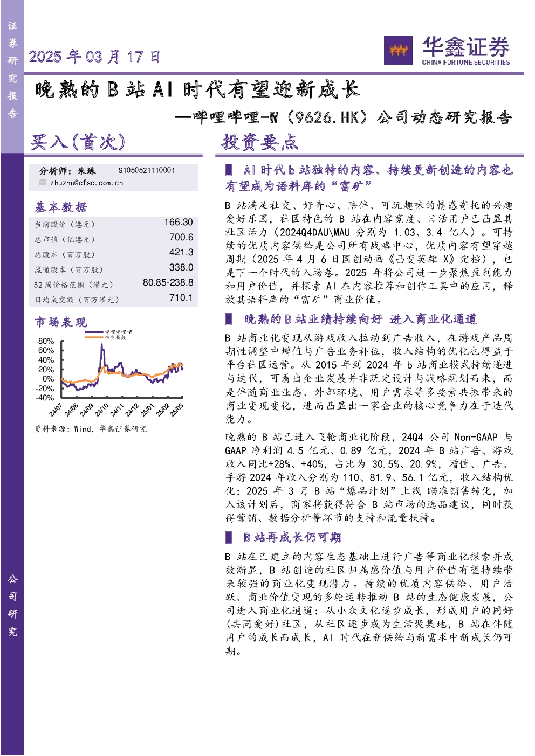Image resolution: width=535 pixels, height=756 pixels.
Task: Click the paragraph starting 晚熟的B站已进入飞轮商业化阶段
Action: (369, 477)
